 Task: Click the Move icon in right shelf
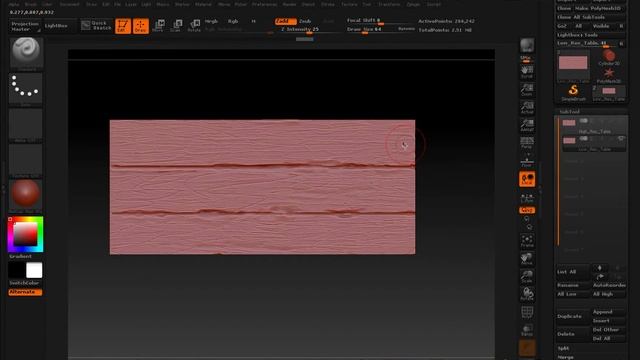[527, 259]
